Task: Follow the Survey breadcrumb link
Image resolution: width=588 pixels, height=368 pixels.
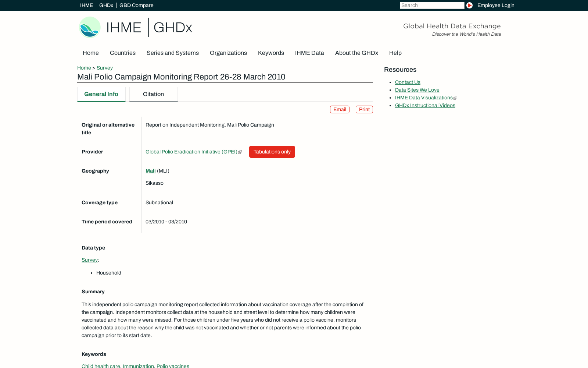Action: point(105,68)
